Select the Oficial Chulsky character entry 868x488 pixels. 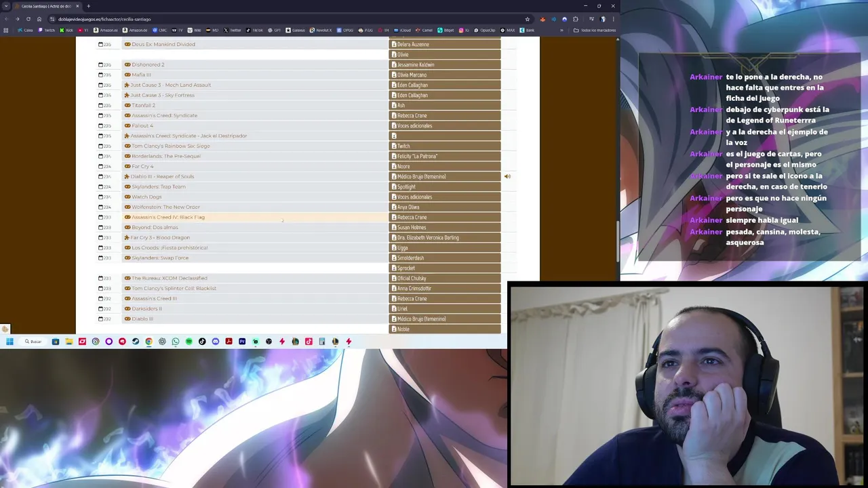pos(445,278)
